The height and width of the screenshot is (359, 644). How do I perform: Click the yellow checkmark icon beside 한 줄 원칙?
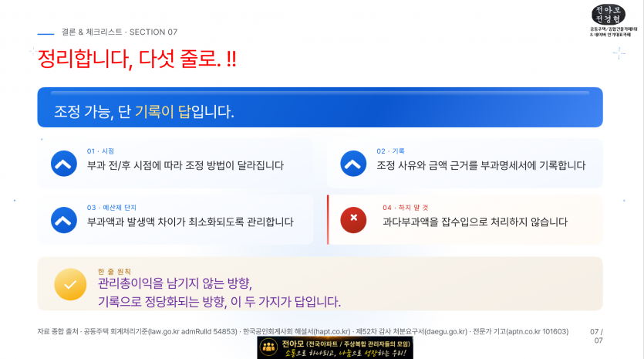point(70,284)
